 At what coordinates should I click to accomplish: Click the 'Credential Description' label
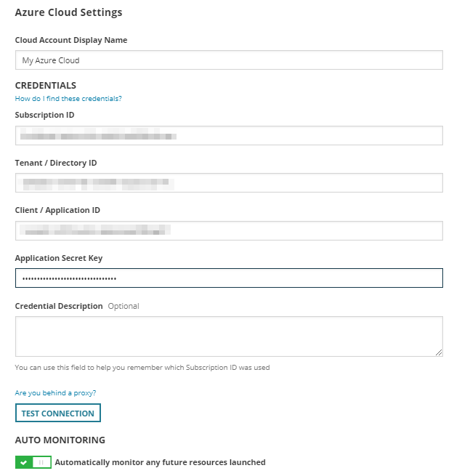[x=59, y=306]
